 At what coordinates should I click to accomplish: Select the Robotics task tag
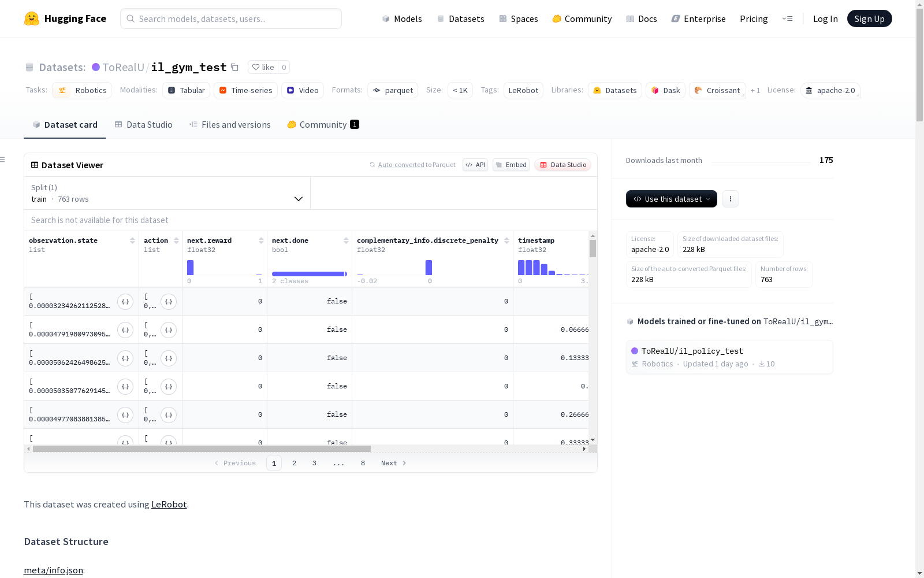click(x=83, y=90)
